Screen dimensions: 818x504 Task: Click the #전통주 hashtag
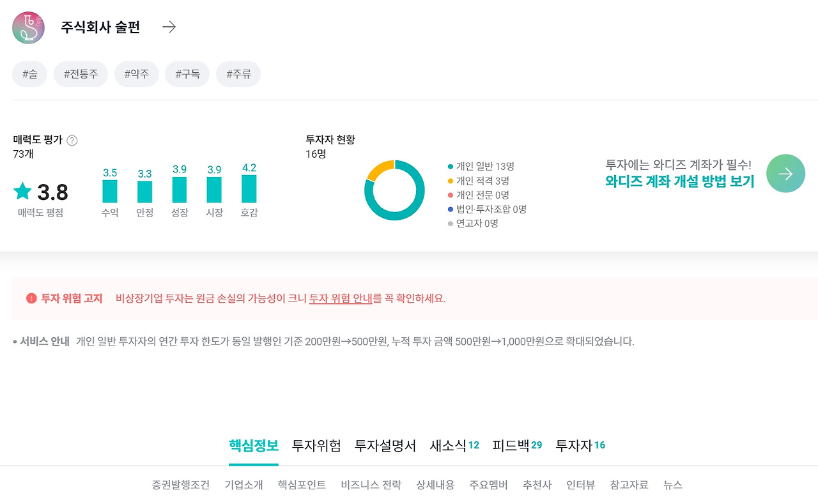pos(81,73)
